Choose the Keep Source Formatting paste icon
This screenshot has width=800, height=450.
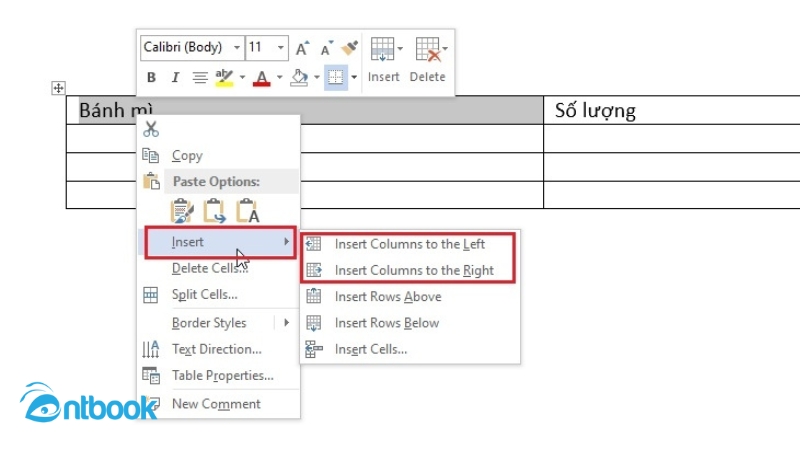click(181, 211)
